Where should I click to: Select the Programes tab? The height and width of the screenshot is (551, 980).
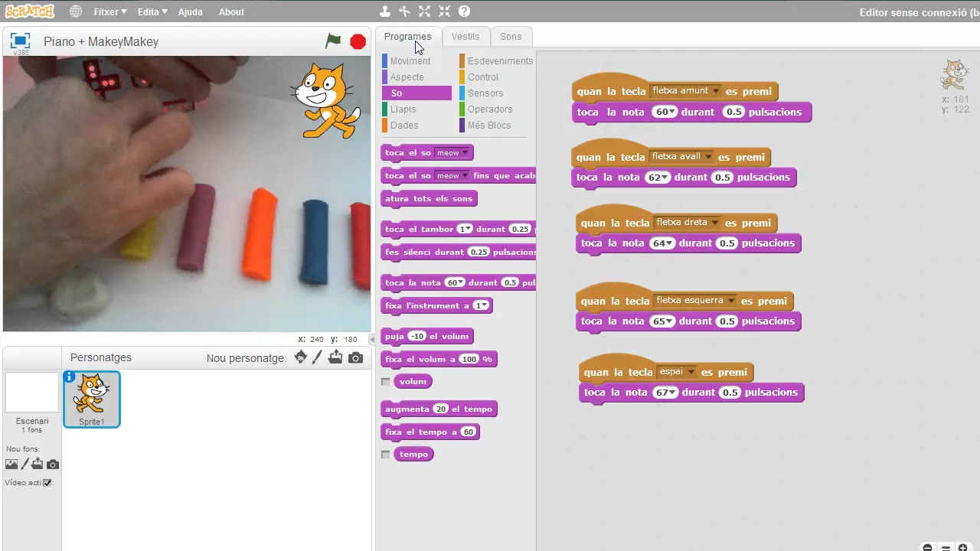[x=407, y=36]
